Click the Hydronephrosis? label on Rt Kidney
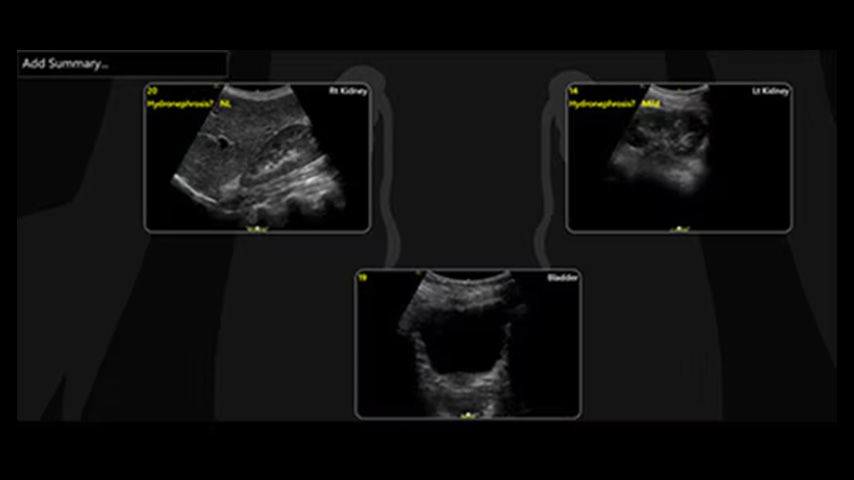 pyautogui.click(x=180, y=103)
